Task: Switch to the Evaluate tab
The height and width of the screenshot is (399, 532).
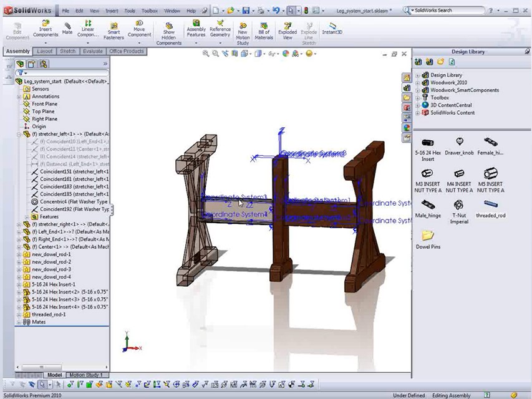Action: point(92,51)
